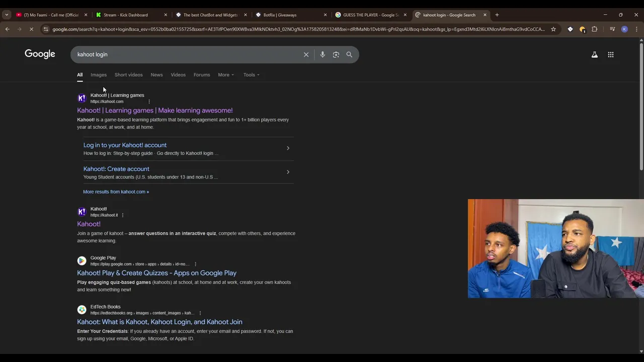Open more options for Google Play result
This screenshot has height=362, width=644.
(x=195, y=264)
